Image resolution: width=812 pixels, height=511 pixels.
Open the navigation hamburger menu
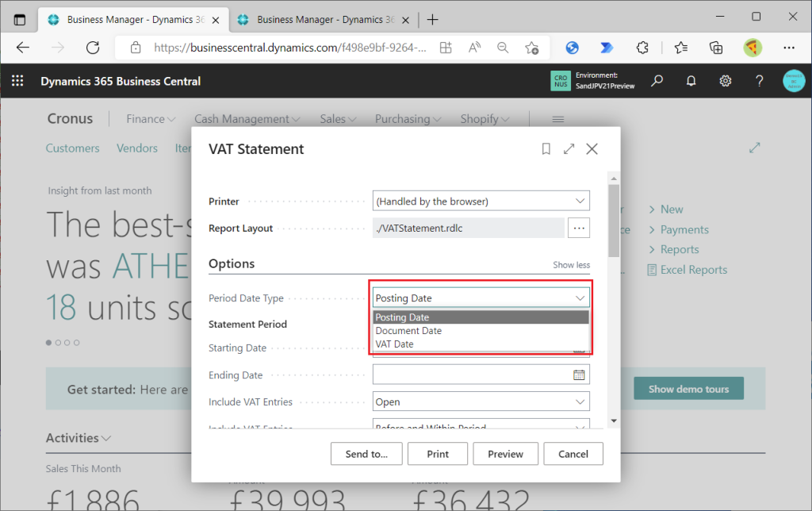tap(557, 119)
